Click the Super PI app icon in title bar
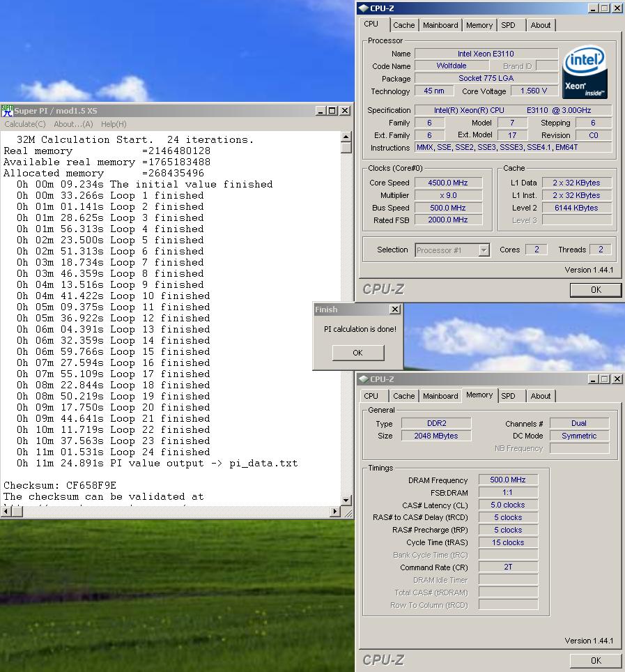Screen dimensions: 625x672 [x=7, y=111]
